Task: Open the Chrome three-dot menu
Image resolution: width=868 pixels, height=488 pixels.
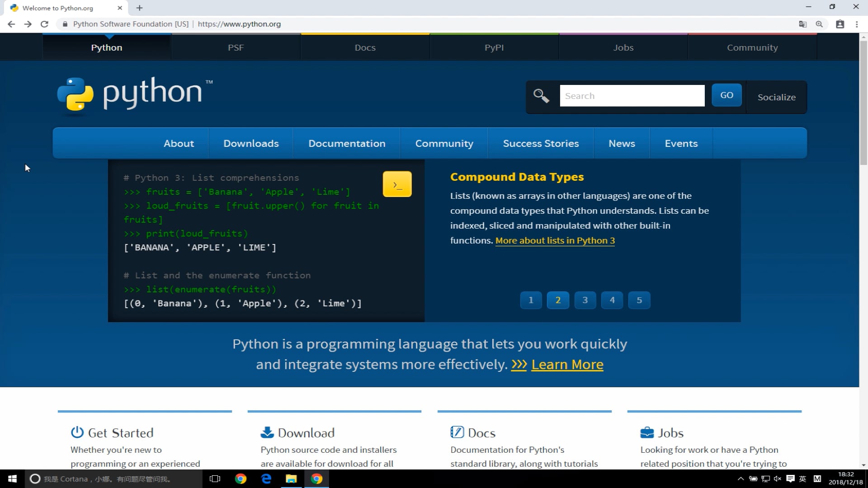Action: 858,24
